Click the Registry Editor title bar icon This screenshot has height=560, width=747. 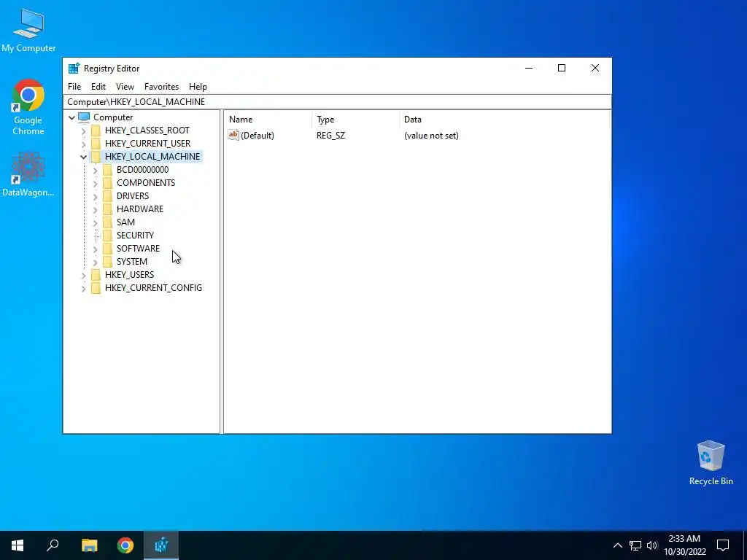pos(74,68)
